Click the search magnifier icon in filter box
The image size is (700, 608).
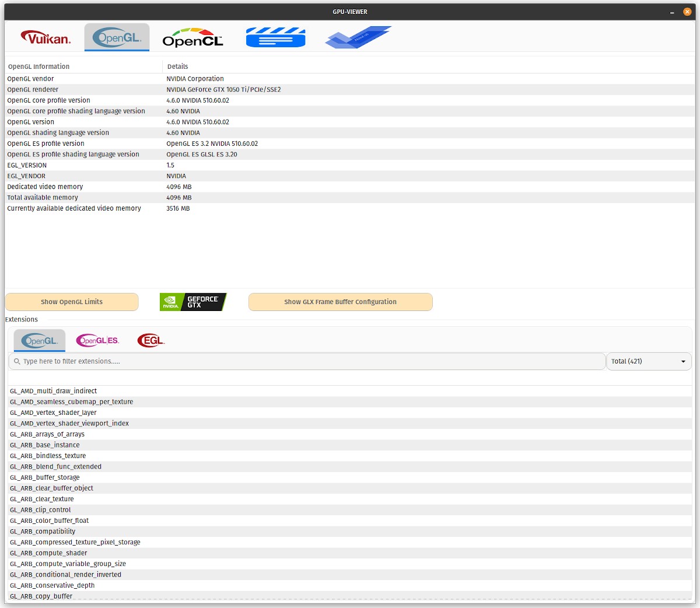pos(17,362)
